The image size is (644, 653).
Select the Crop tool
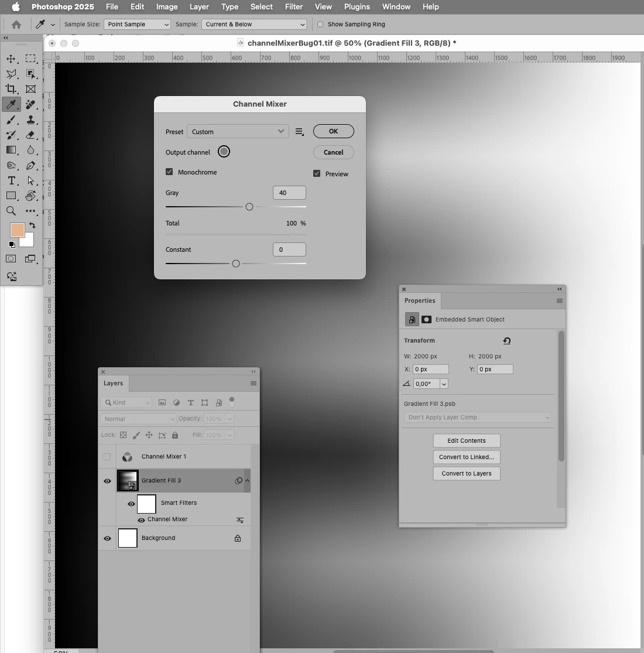click(x=11, y=89)
